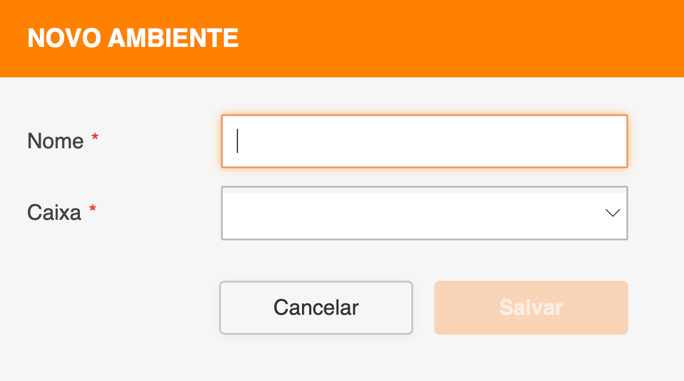Screen dimensions: 684x381
Task: Click the word AMBIENTE in the header
Action: (173, 38)
